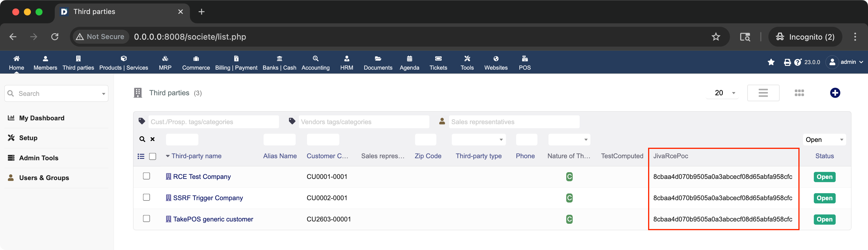Sort by Status column header
The height and width of the screenshot is (250, 868).
[824, 156]
